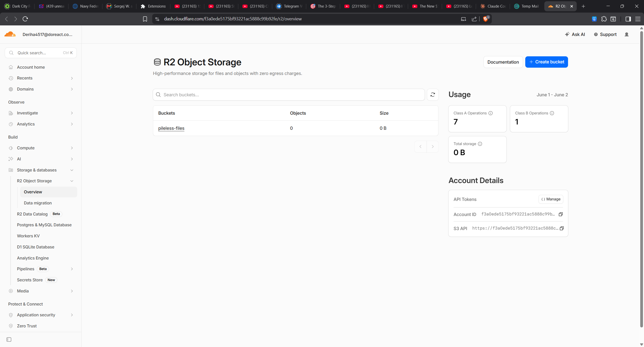Viewport: 644px width, 347px height.
Task: Copy the S3 API URL
Action: tap(561, 228)
